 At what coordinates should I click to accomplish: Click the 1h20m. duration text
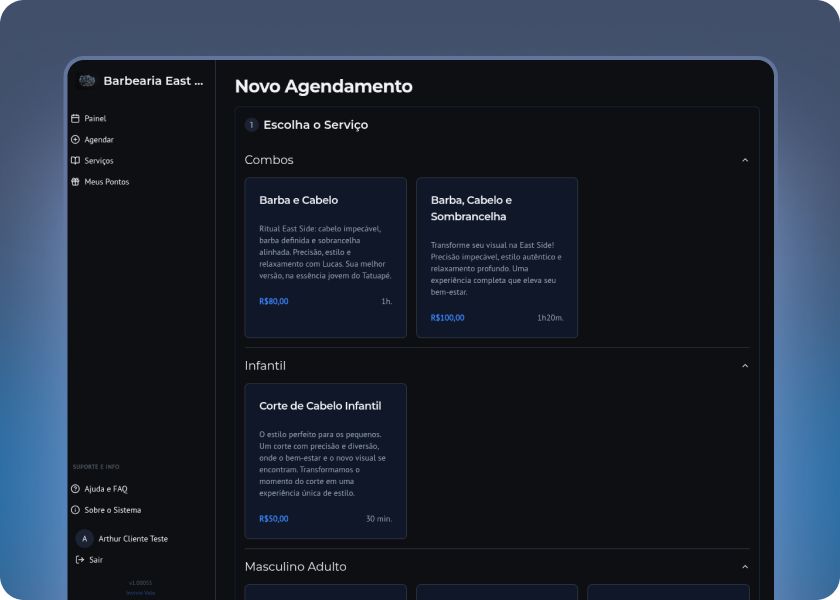[550, 318]
